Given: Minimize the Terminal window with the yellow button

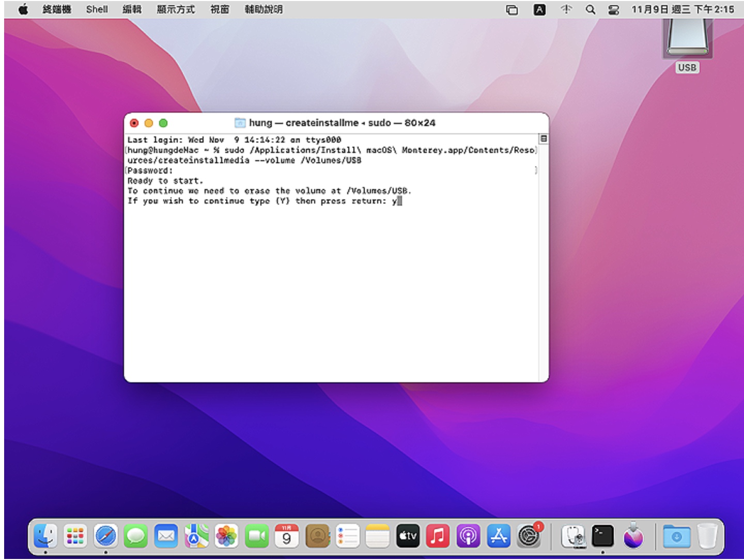Looking at the screenshot, I should 149,123.
